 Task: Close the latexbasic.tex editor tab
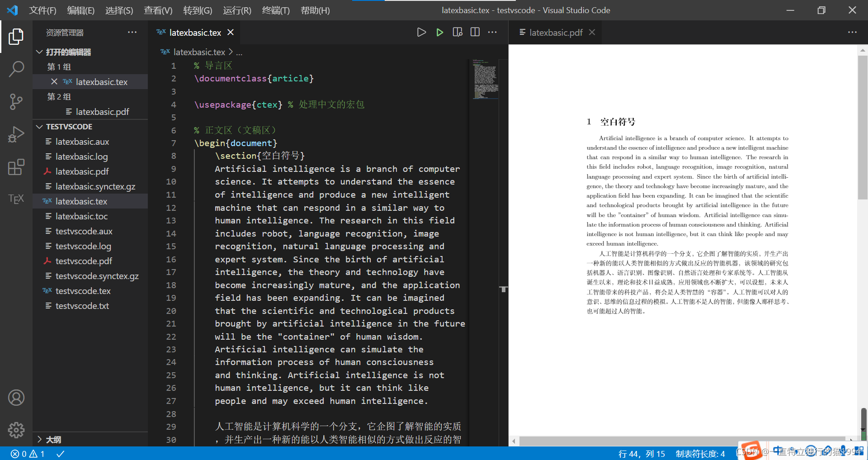pos(231,32)
